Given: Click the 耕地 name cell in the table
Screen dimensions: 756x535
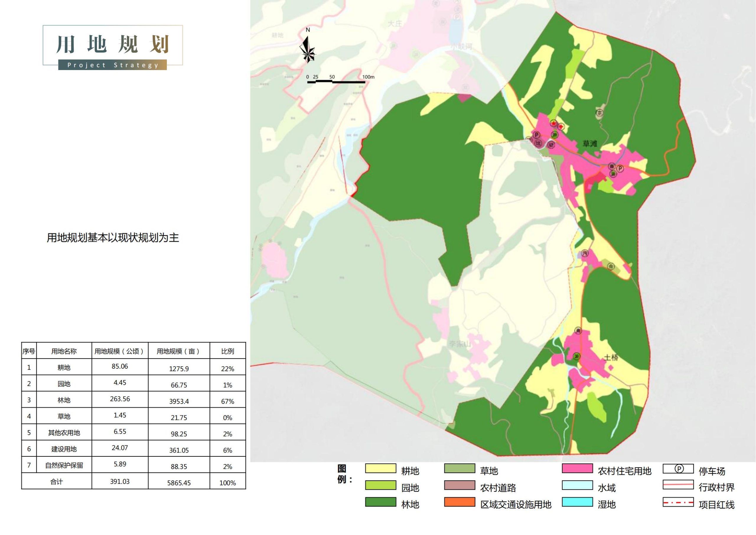Looking at the screenshot, I should pyautogui.click(x=64, y=367).
